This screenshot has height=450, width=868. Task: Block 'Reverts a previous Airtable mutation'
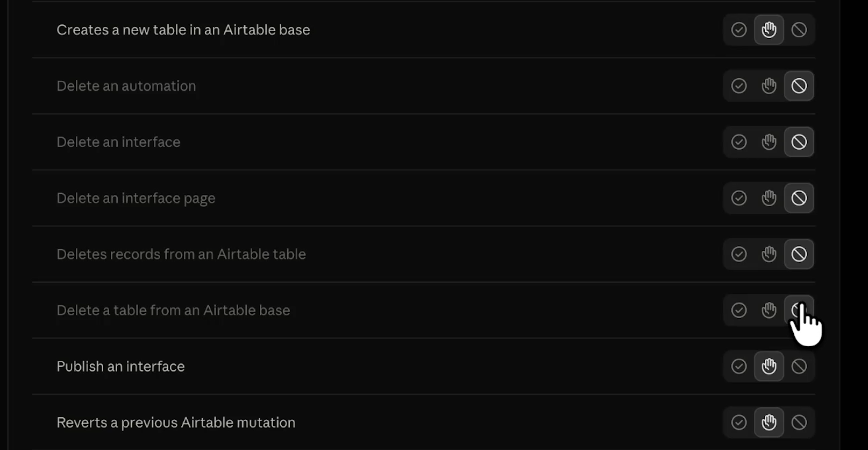799,423
